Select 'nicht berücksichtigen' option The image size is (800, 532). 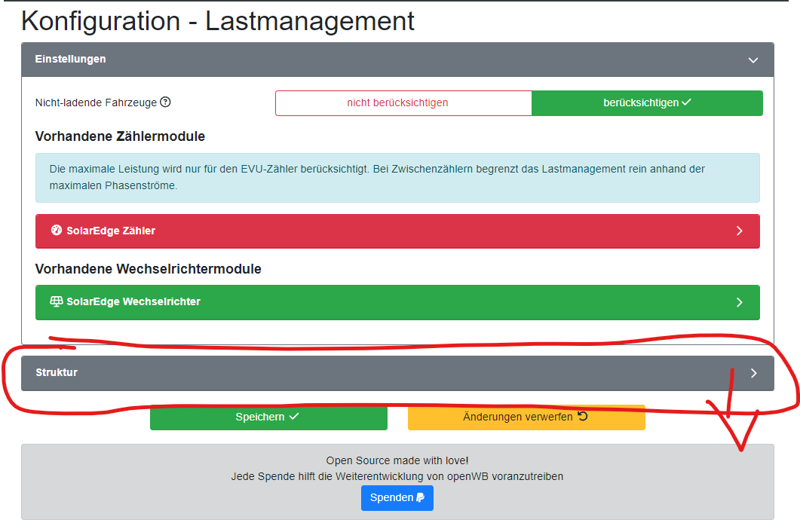coord(403,103)
